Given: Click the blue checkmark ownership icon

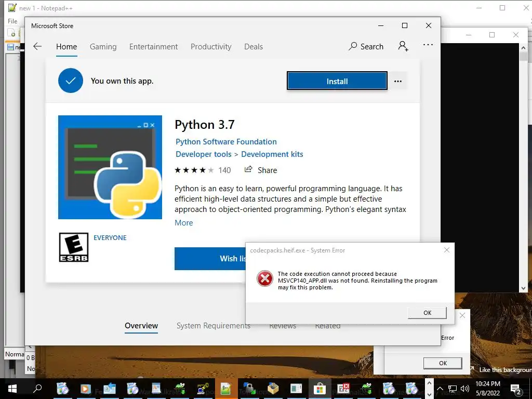Looking at the screenshot, I should pyautogui.click(x=71, y=81).
